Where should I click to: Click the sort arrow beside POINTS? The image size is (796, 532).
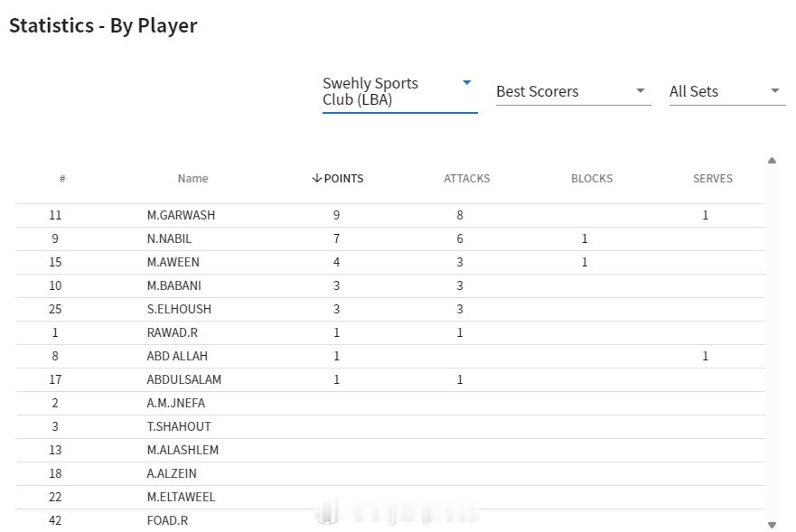[x=317, y=178]
